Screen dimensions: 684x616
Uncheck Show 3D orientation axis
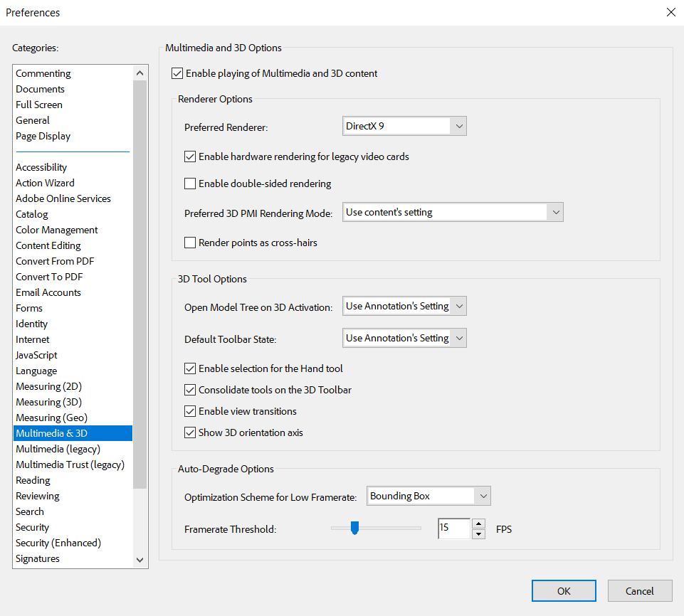[x=190, y=432]
